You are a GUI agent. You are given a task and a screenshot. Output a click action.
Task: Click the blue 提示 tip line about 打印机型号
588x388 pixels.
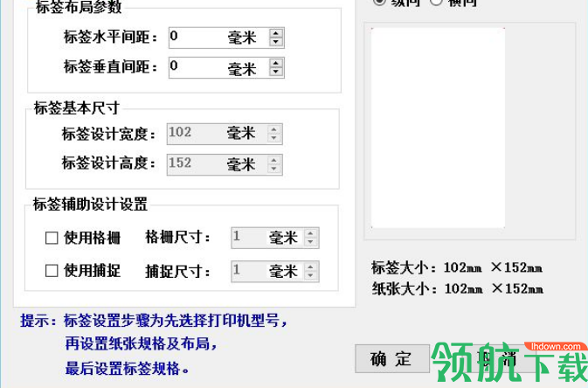(154, 321)
